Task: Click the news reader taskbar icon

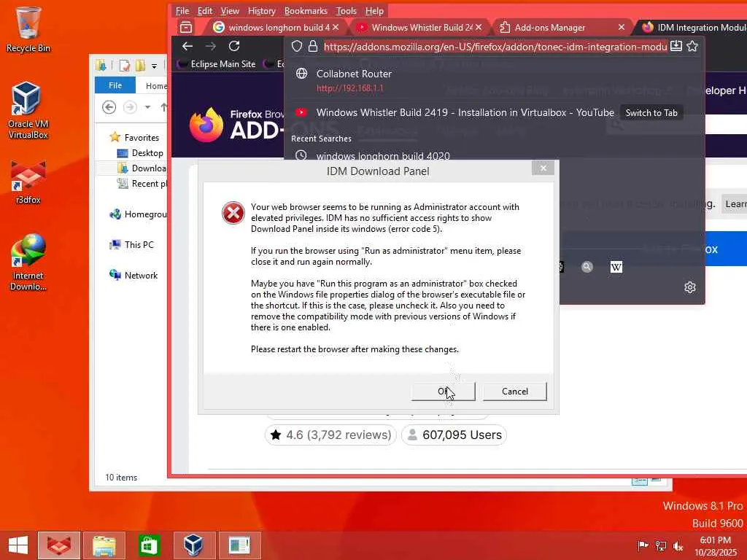Action: [x=239, y=545]
